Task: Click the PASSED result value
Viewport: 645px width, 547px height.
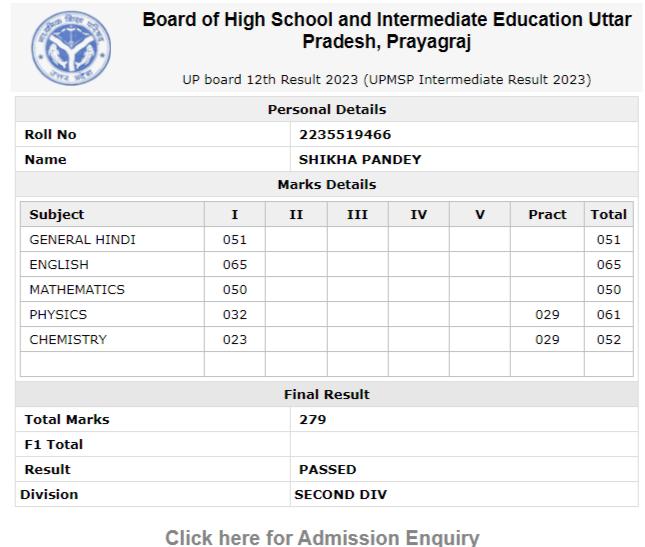Action: click(x=327, y=470)
